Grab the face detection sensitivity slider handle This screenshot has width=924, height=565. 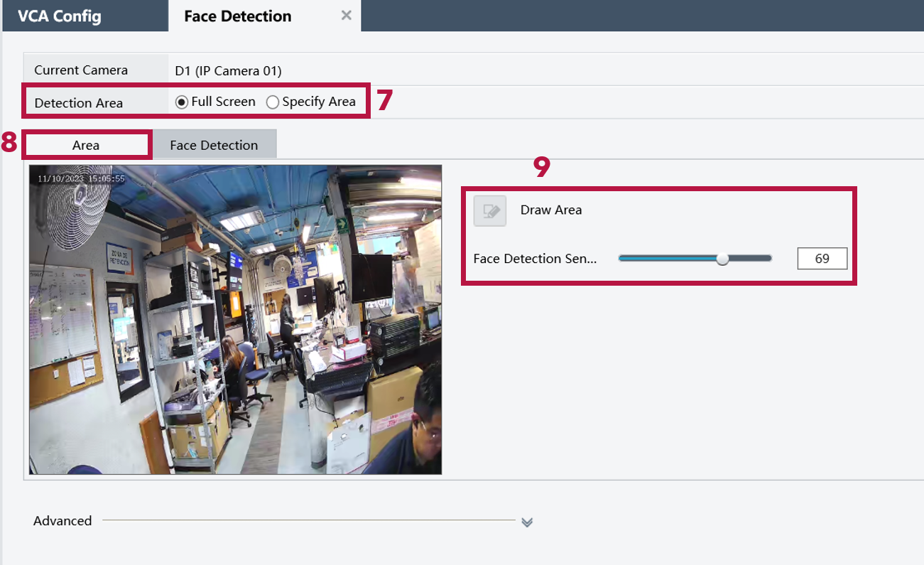(x=722, y=259)
